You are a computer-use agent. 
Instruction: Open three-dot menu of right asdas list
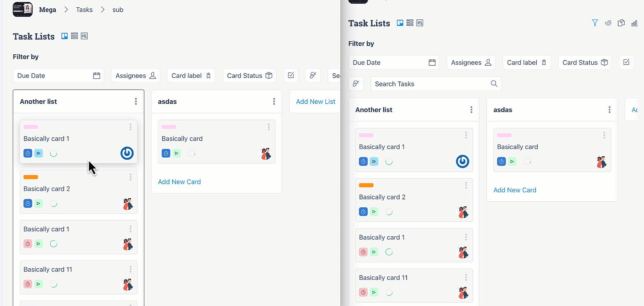point(609,110)
